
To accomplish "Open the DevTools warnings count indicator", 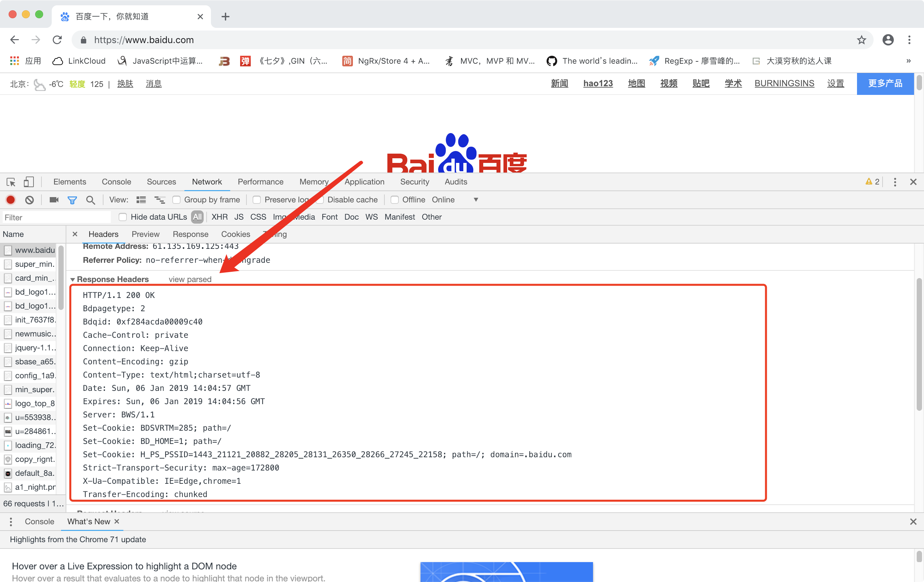I will pos(872,182).
